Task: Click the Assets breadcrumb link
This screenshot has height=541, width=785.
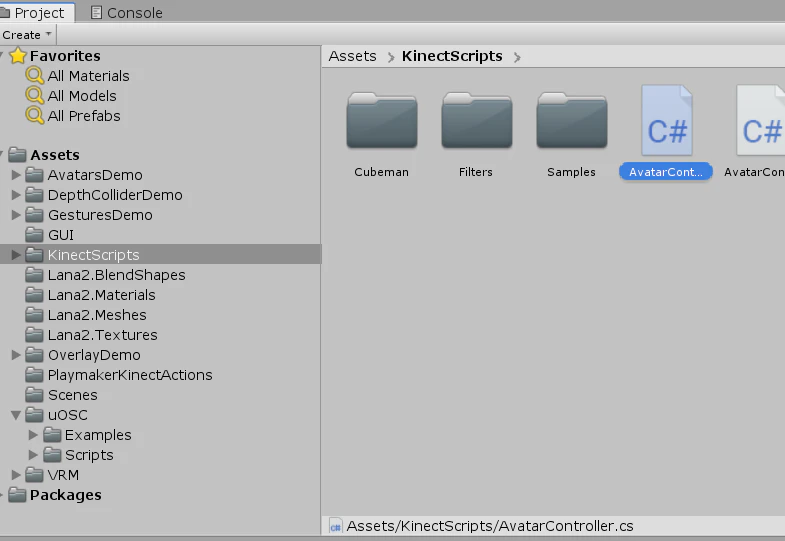Action: coord(352,56)
